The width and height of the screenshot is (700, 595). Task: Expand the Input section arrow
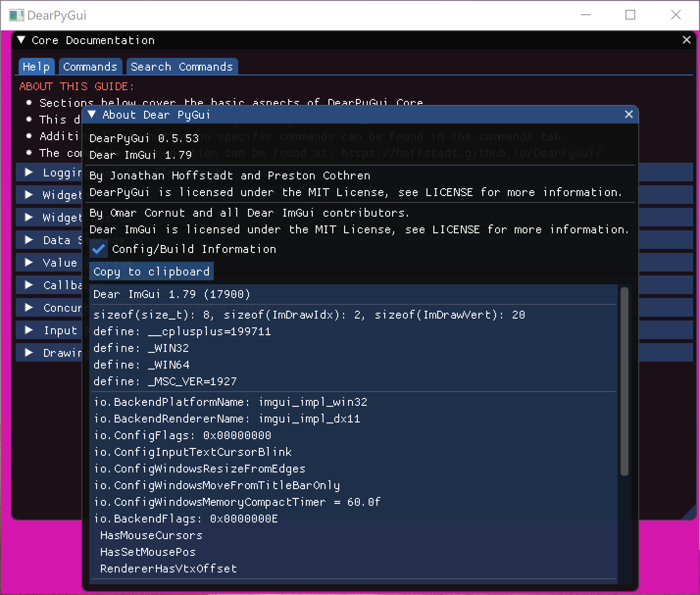tap(29, 330)
